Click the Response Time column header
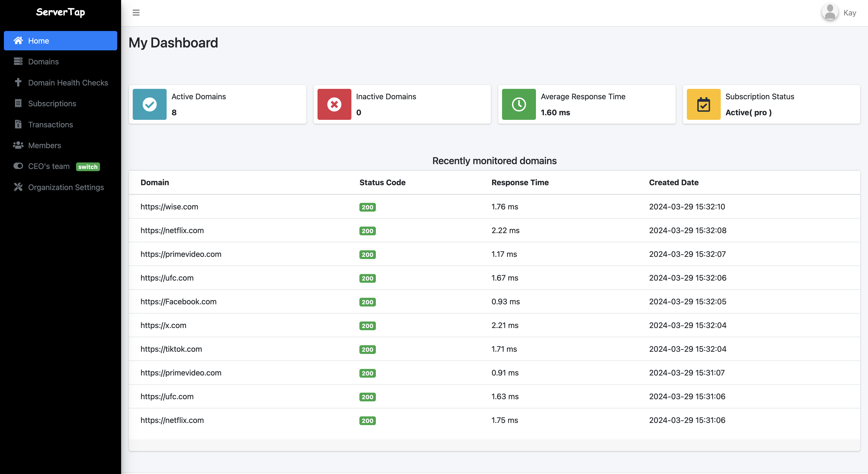 pos(520,182)
